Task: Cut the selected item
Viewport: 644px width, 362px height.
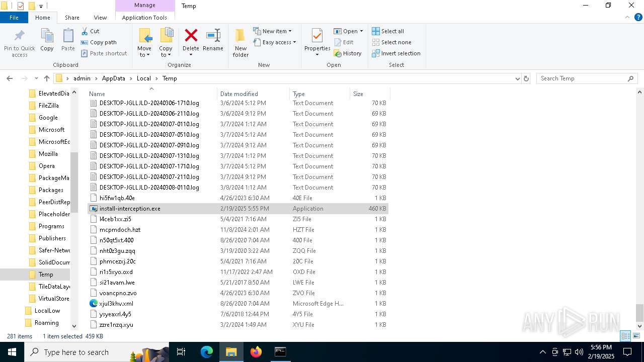Action: pos(90,31)
